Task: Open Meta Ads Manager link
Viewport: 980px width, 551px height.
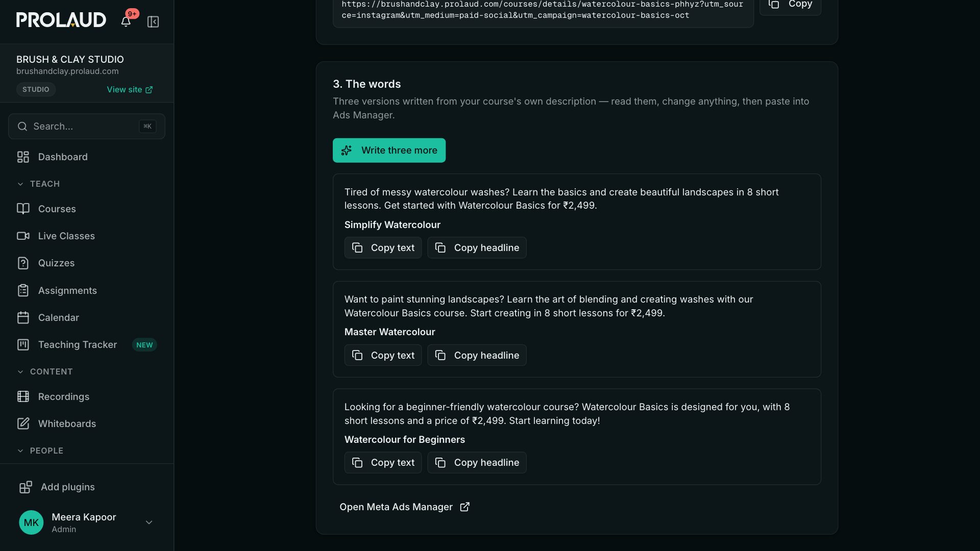Action: tap(404, 507)
